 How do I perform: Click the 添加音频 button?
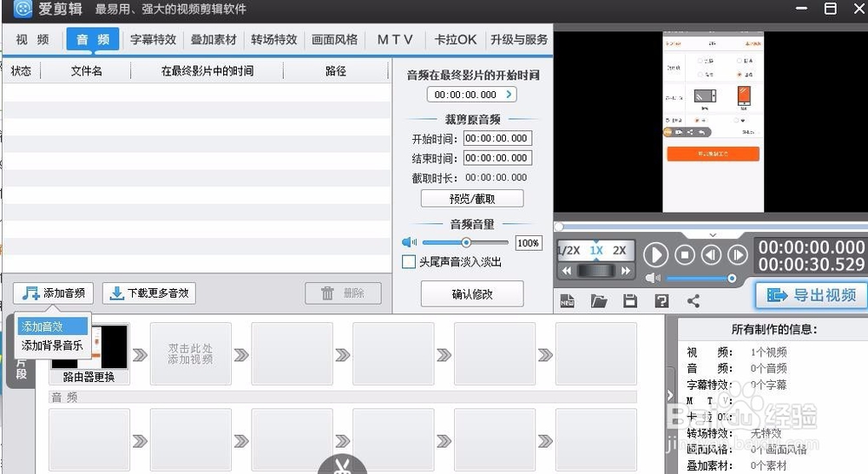[54, 293]
